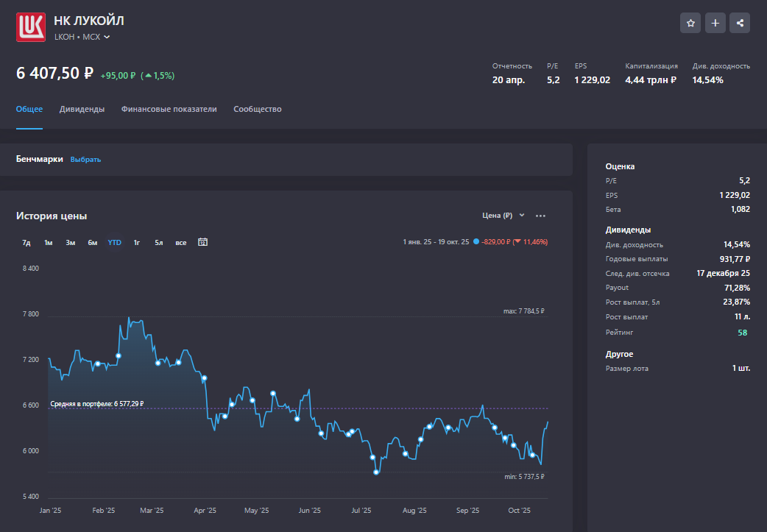Show the все full history range
This screenshot has height=532, width=767.
click(x=180, y=242)
